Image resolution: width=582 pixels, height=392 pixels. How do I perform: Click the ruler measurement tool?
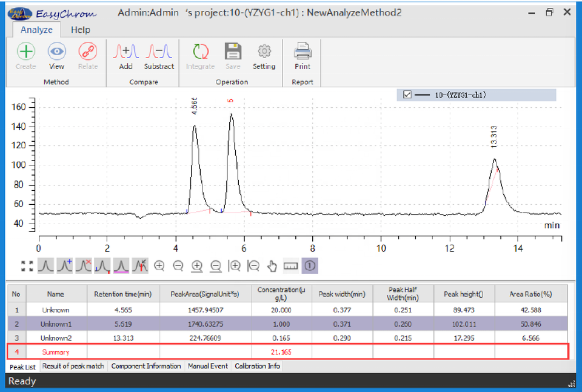click(290, 266)
